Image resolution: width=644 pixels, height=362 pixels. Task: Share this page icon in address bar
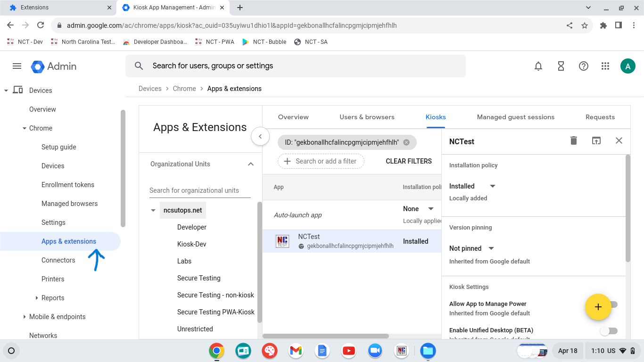(570, 25)
